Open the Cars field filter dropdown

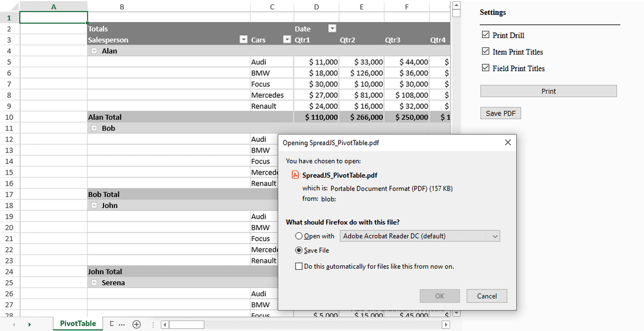[x=287, y=39]
